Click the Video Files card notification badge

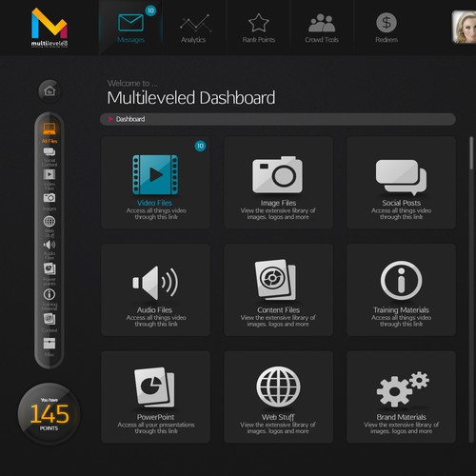pyautogui.click(x=200, y=146)
